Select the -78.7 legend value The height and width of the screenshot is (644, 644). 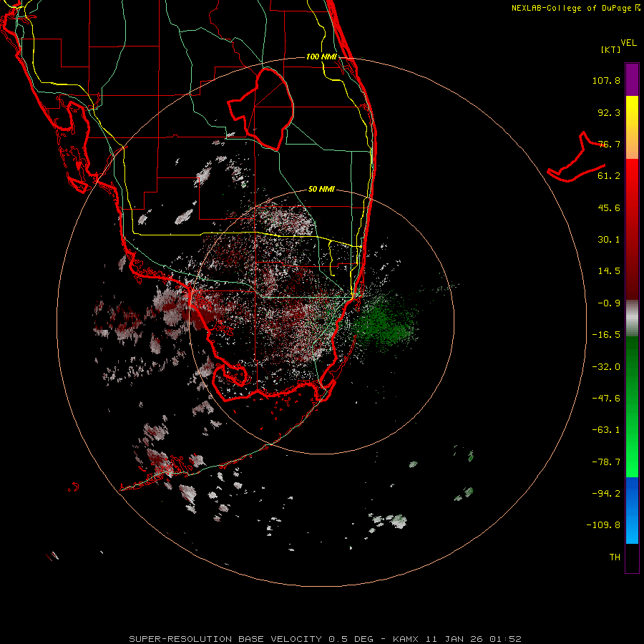tap(606, 462)
